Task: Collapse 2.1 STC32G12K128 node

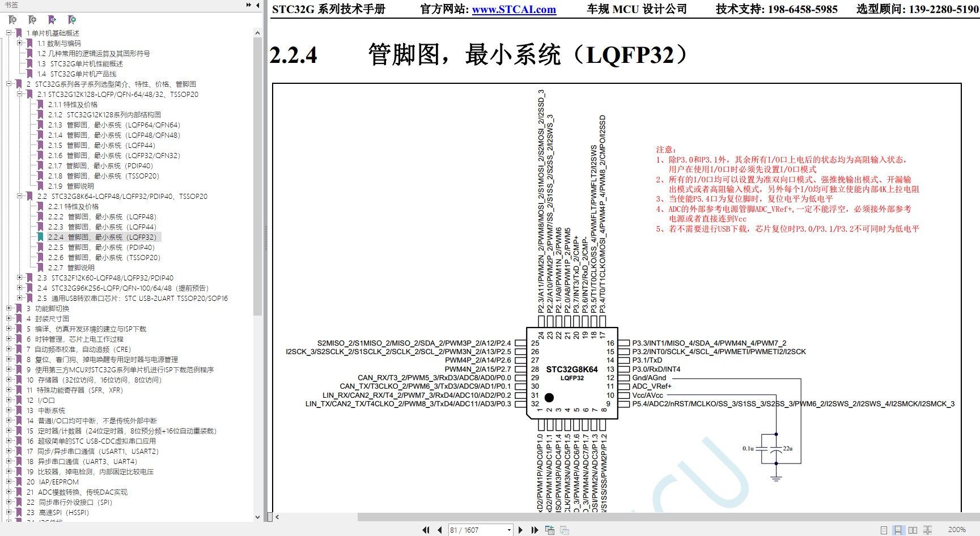Action: pyautogui.click(x=20, y=95)
